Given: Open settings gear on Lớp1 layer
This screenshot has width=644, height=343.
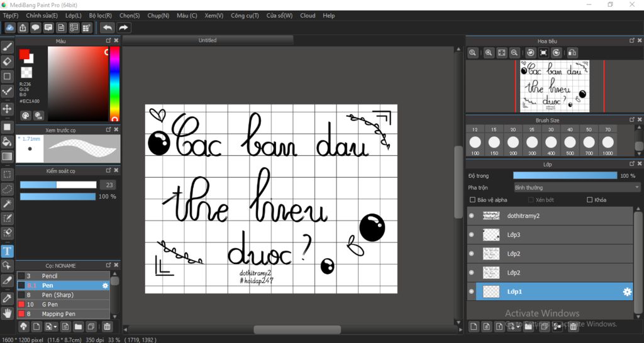Looking at the screenshot, I should pos(627,291).
